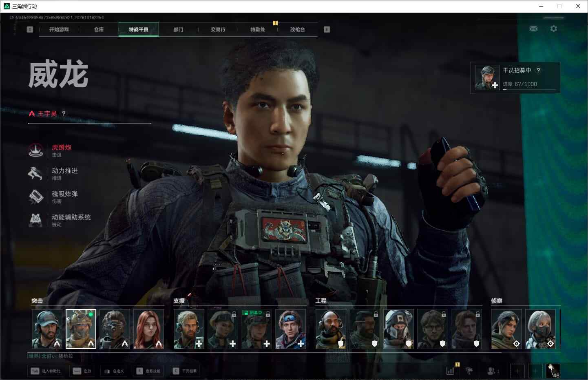The image size is (588, 380).
Task: Select the masked white-haired 侦察 operator
Action: pos(540,329)
